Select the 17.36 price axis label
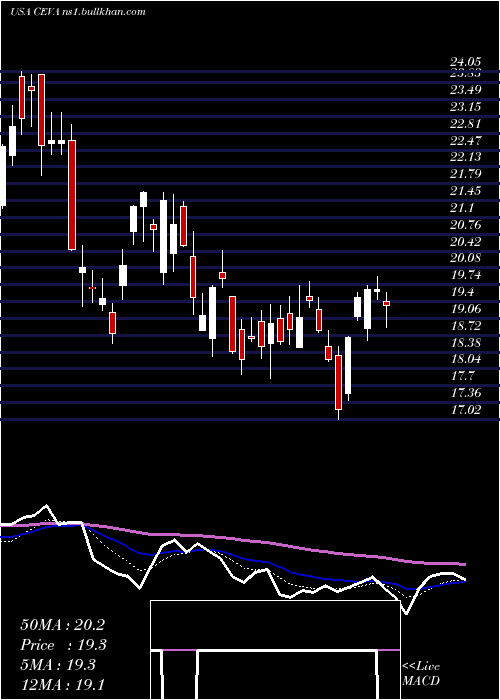The image size is (500, 700). (465, 393)
